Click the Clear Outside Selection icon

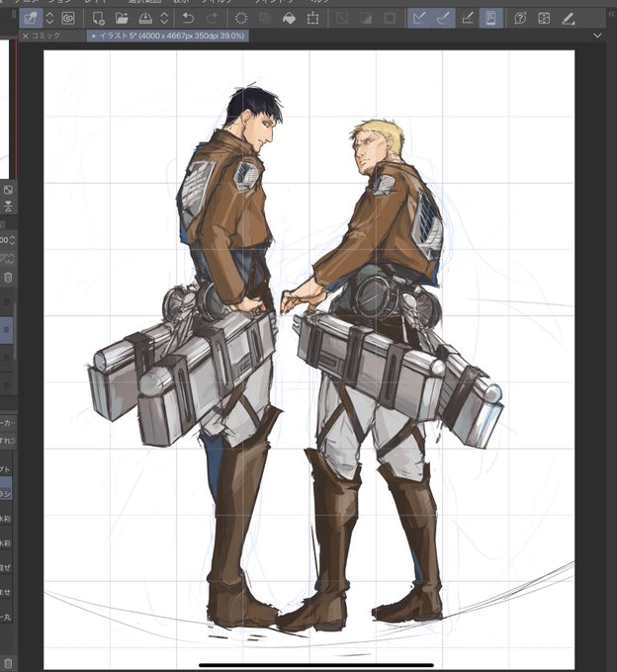pyautogui.click(x=265, y=18)
